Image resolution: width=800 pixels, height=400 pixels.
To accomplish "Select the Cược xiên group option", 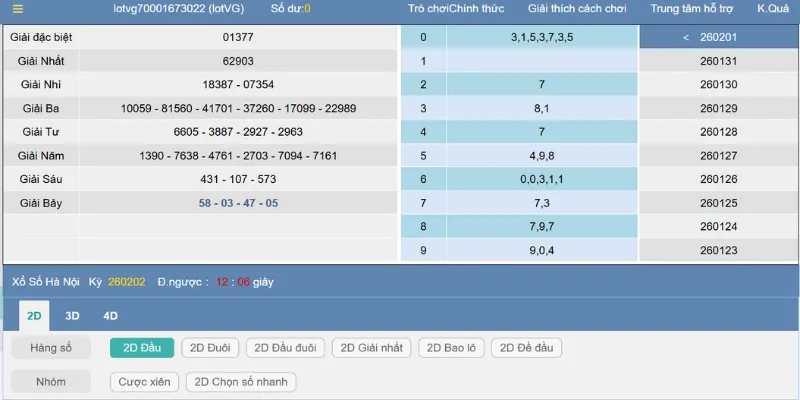I will [144, 381].
